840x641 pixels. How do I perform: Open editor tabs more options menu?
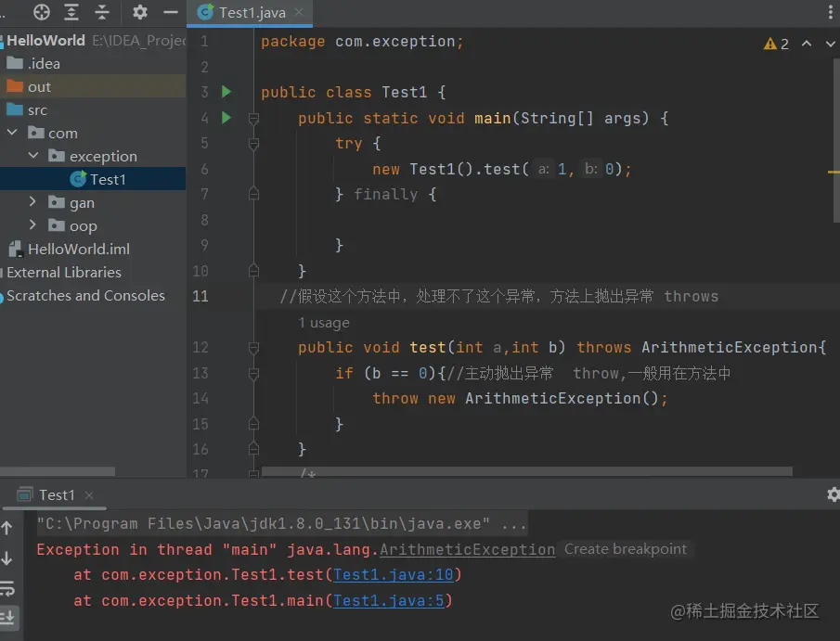(831, 12)
